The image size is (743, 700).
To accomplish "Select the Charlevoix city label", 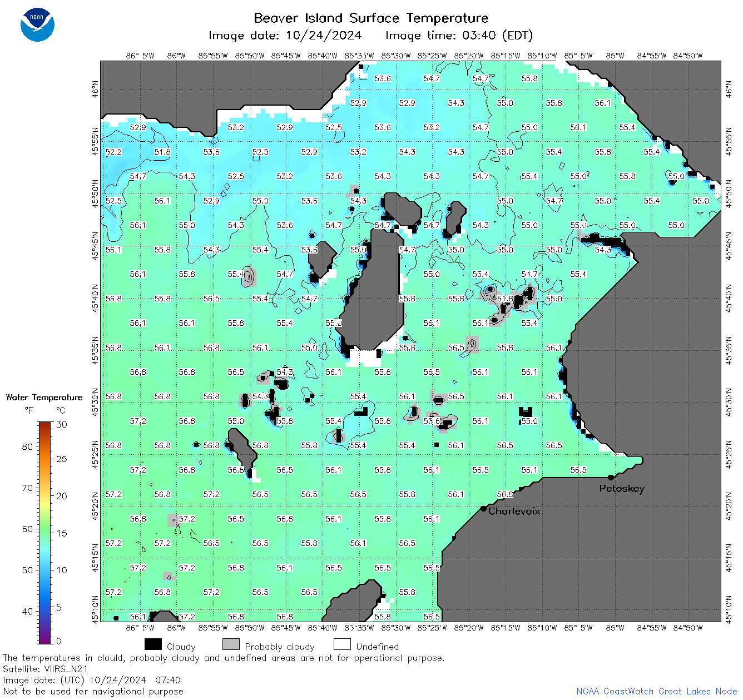I will pos(514,511).
